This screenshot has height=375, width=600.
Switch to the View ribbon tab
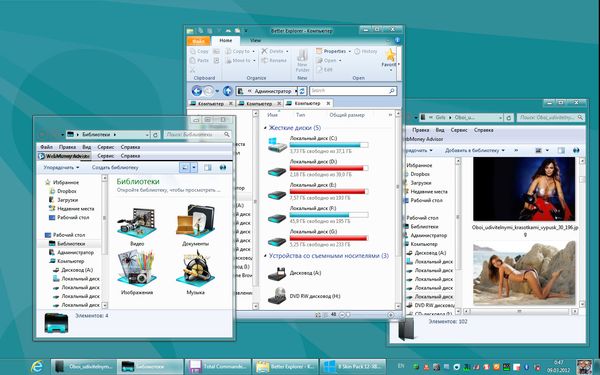pos(255,40)
